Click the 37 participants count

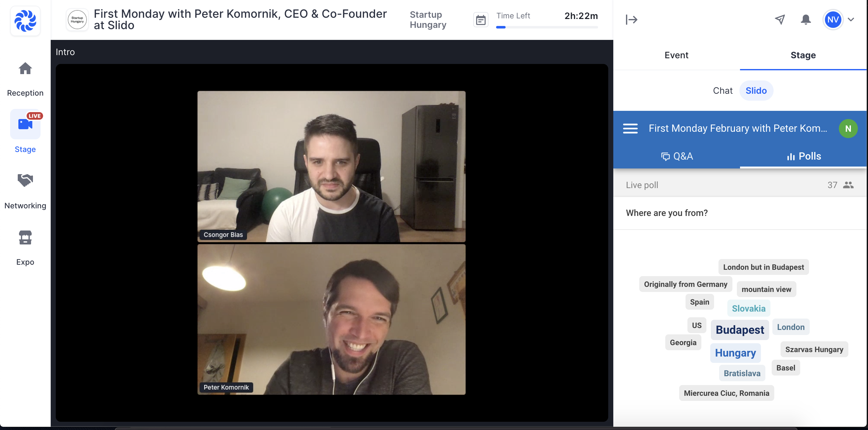[832, 185]
